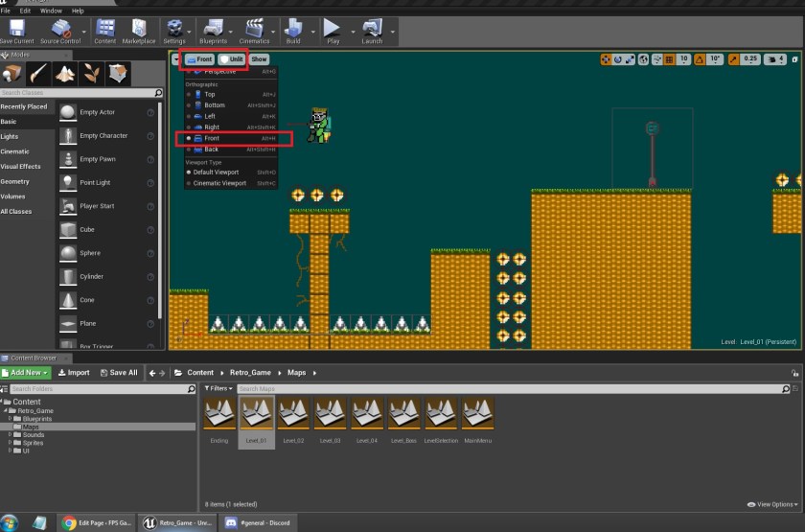Activate the rotate gizmo in viewport toolbar

coord(618,59)
